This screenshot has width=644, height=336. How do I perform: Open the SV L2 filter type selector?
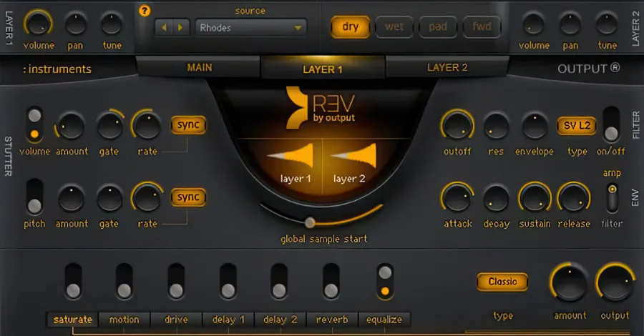[x=577, y=126]
